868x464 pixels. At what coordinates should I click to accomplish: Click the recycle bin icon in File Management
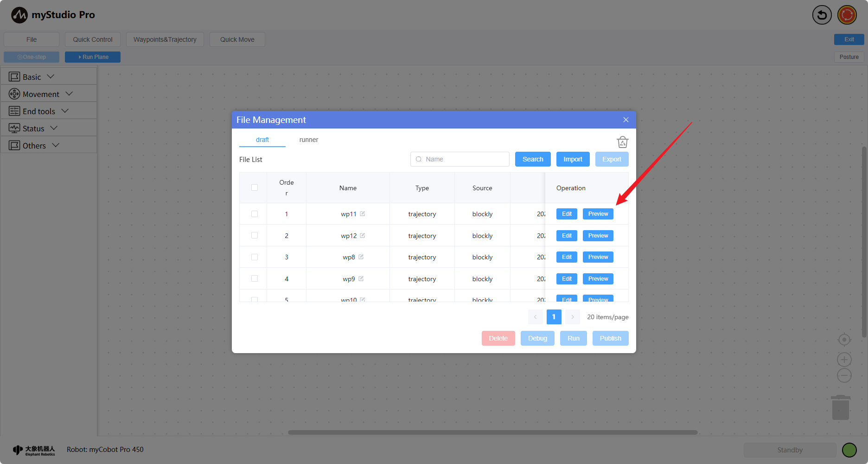[622, 142]
